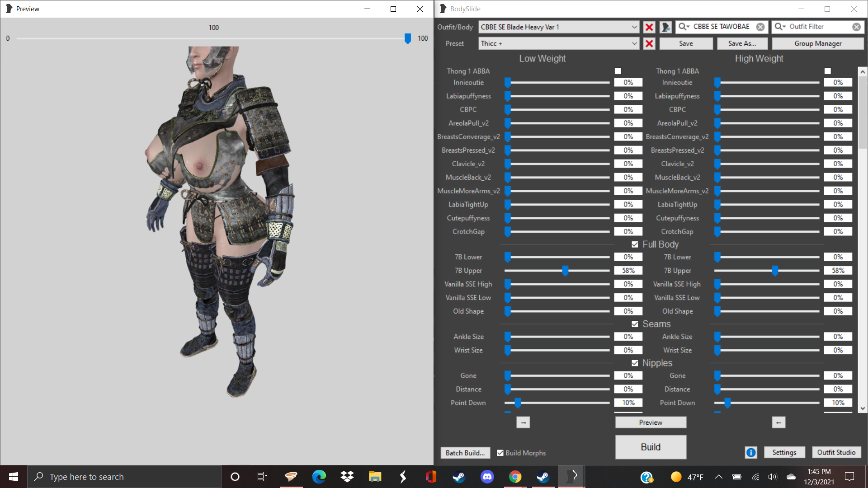Click the Low Weight 7B Upper value field
Screen dimensions: 868x488
pos(628,271)
